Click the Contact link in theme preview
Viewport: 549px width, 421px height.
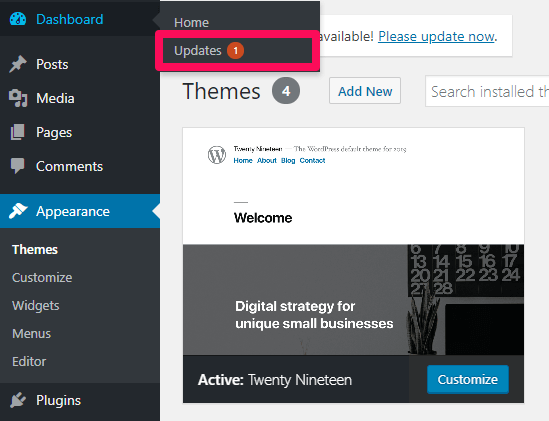(312, 160)
